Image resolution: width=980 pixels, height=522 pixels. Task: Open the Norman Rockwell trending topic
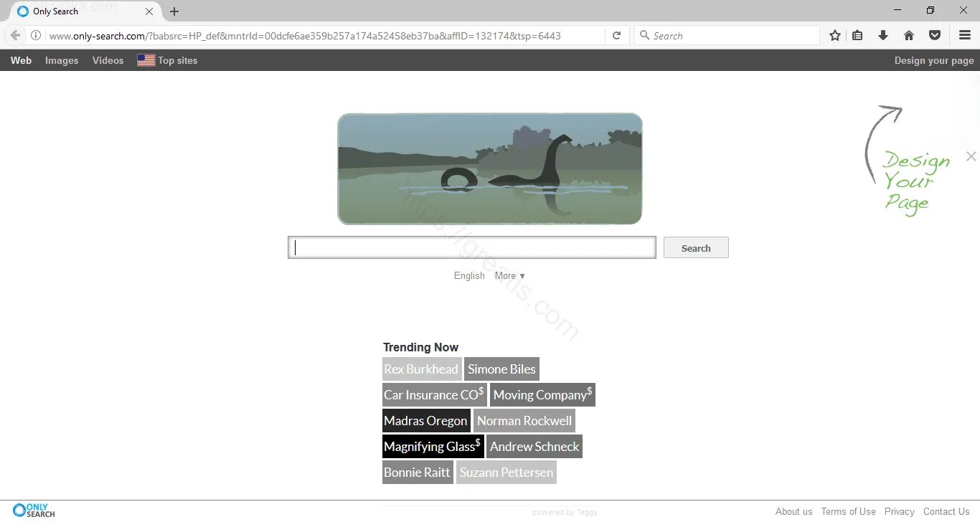(x=524, y=421)
